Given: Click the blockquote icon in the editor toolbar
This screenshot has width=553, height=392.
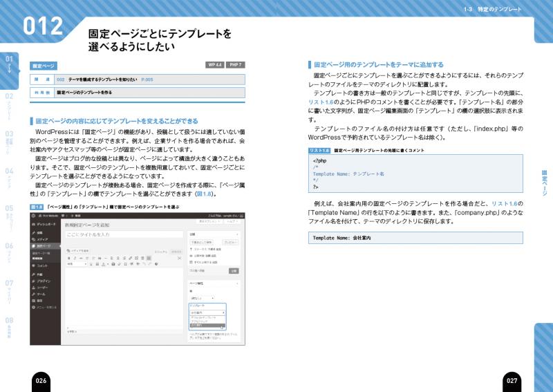Looking at the screenshot, I should (x=100, y=259).
